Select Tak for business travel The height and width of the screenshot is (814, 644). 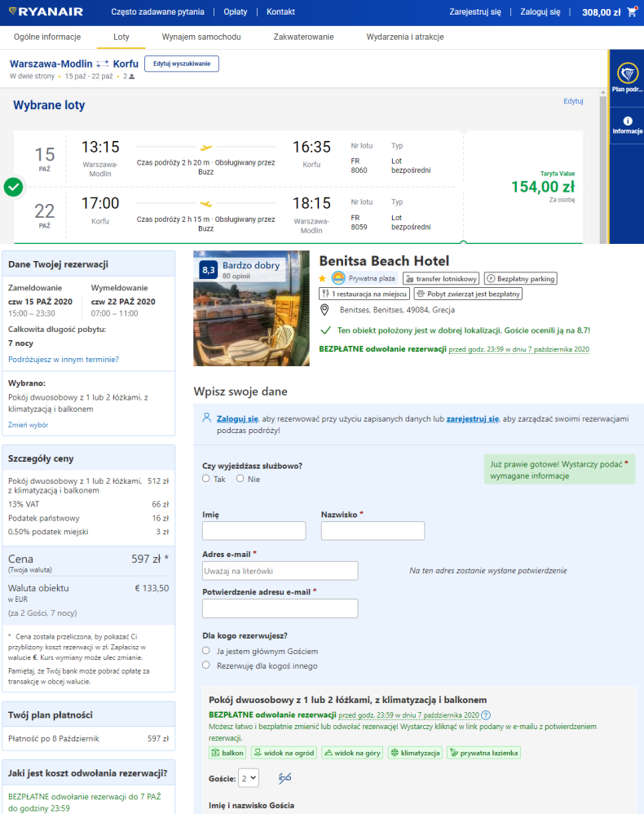pos(206,479)
